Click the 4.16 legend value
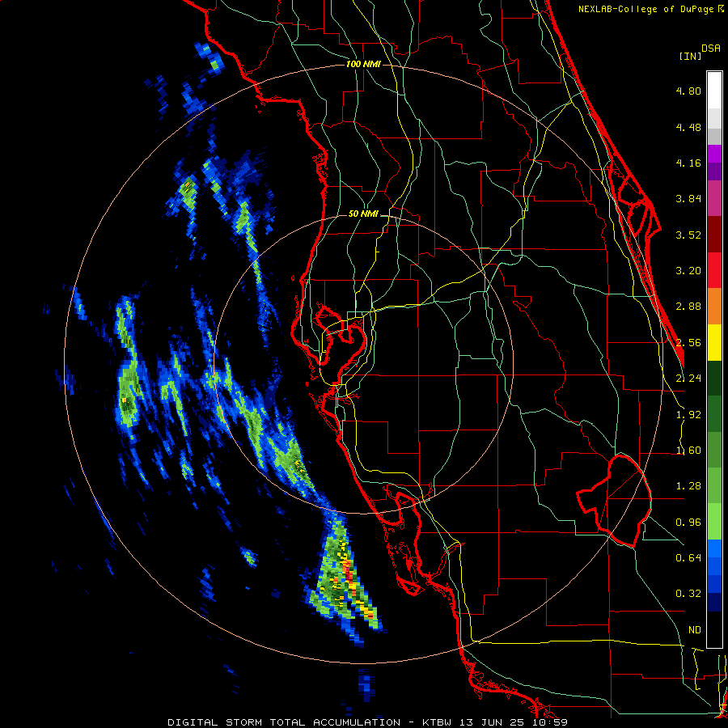Image resolution: width=728 pixels, height=728 pixels. coord(688,163)
